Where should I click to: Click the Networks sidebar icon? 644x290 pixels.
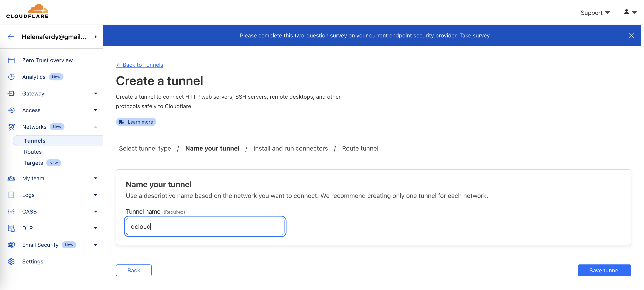pyautogui.click(x=11, y=127)
